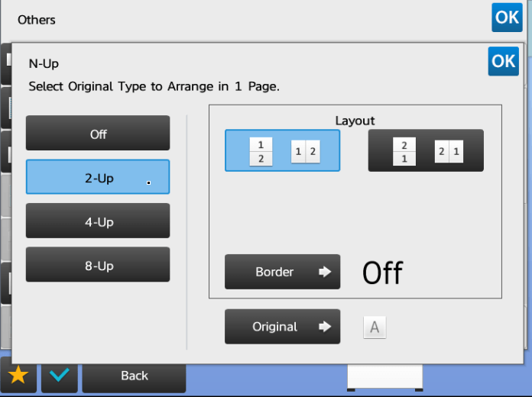The width and height of the screenshot is (532, 397).
Task: Turn N-Up off with the Off button
Action: [98, 133]
